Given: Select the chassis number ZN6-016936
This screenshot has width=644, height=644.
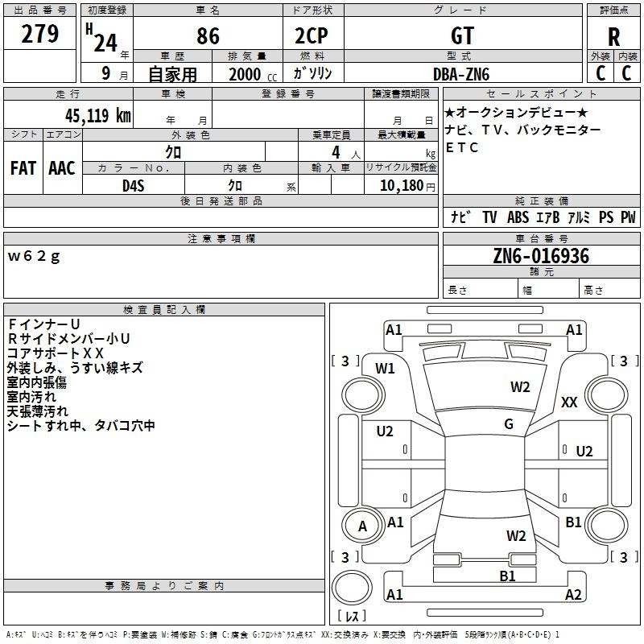Looking at the screenshot, I should click(x=541, y=256).
